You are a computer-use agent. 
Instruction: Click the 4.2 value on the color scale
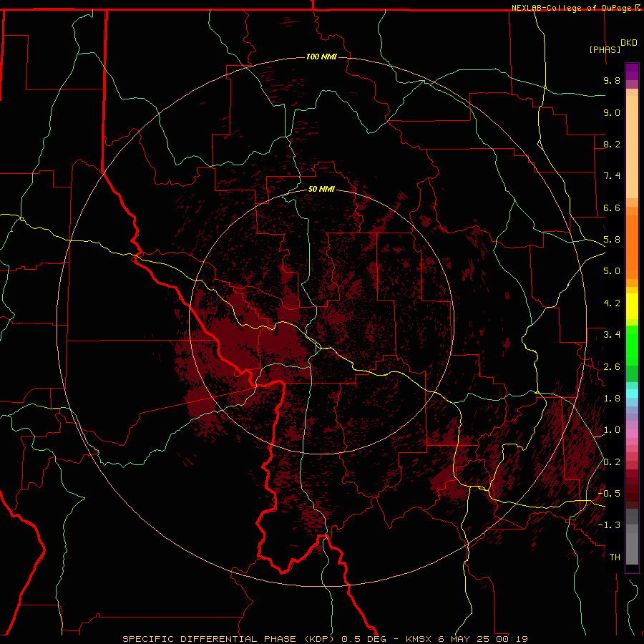[x=612, y=303]
